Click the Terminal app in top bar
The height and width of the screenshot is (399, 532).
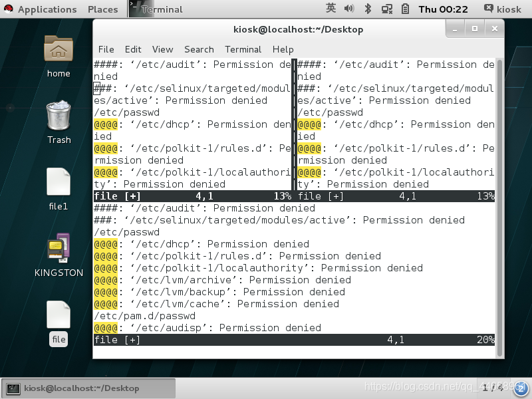coord(156,9)
